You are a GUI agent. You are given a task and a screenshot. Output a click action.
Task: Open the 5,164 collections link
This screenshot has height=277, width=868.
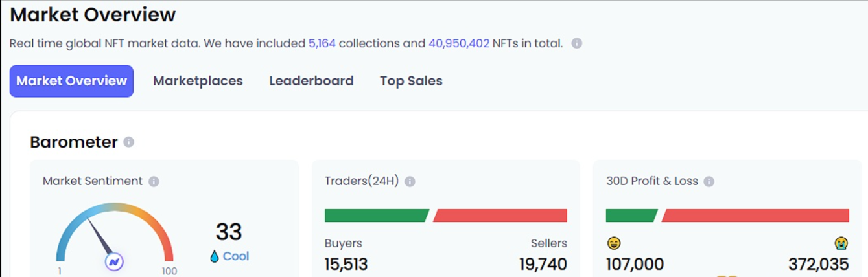(322, 43)
